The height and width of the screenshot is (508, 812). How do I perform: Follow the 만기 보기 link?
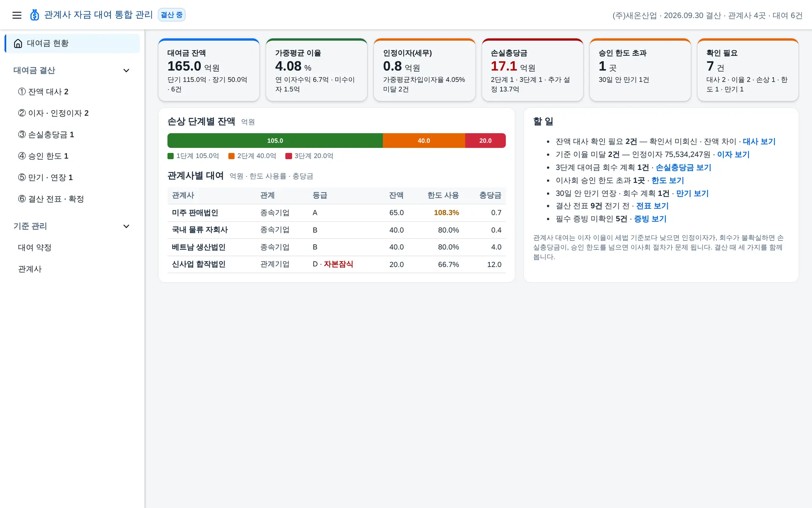692,193
